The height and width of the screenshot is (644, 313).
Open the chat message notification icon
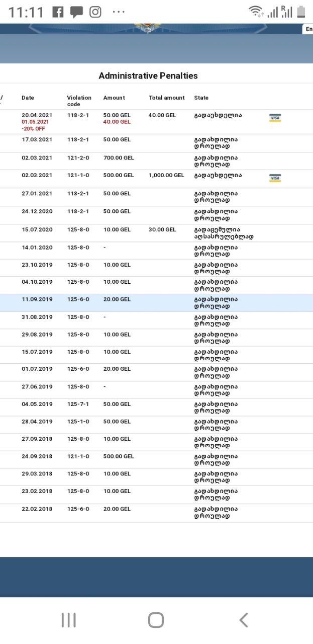point(76,12)
